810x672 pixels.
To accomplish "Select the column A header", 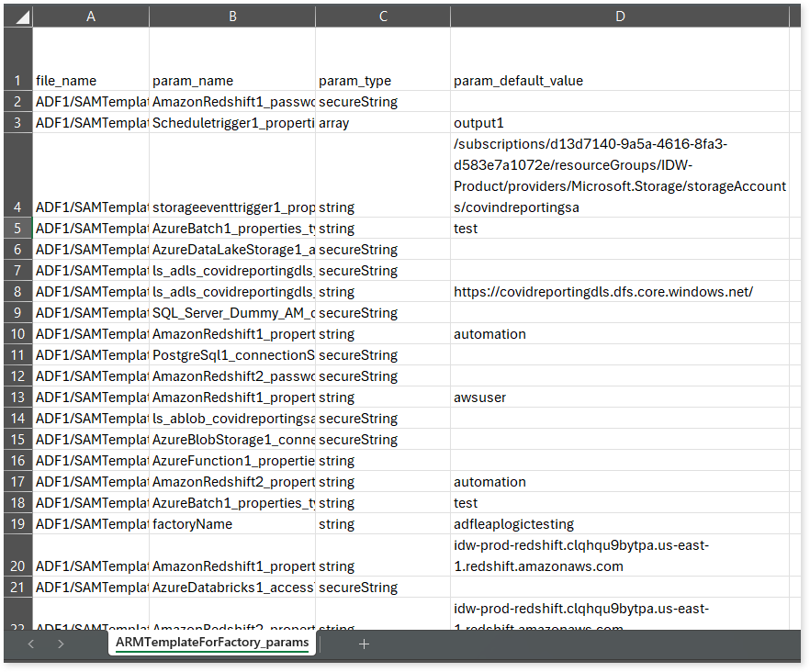I will click(x=90, y=16).
